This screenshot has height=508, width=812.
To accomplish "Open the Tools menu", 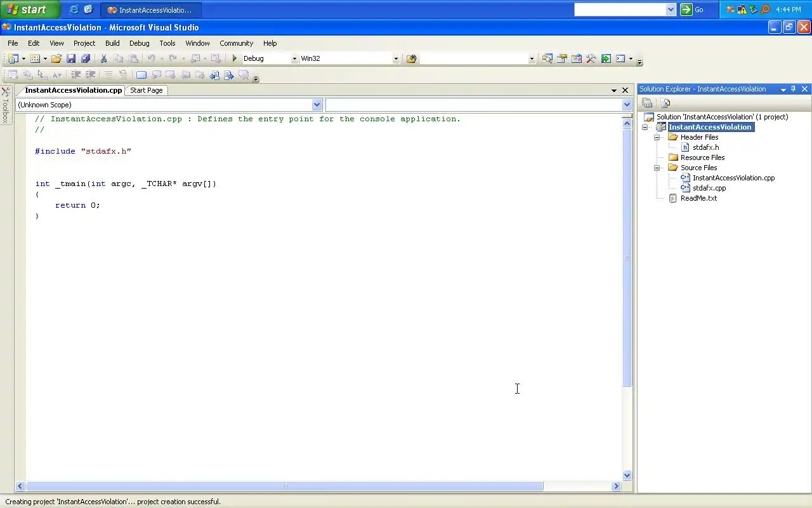I will click(167, 43).
